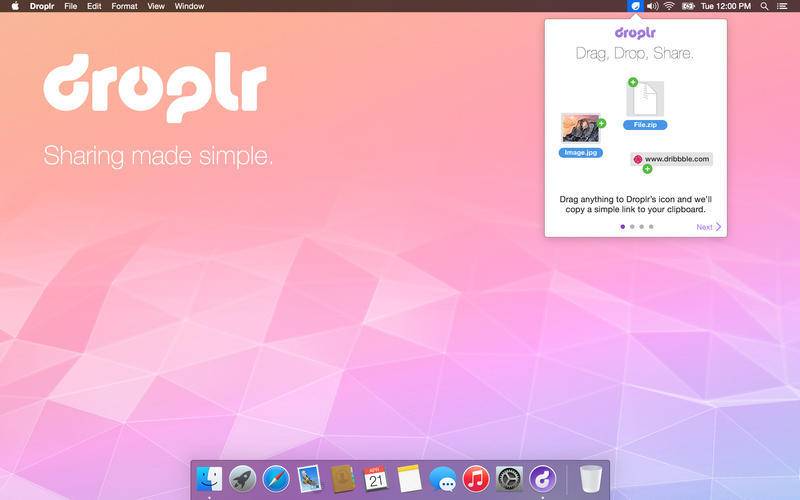800x500 pixels.
Task: Open the Apple menu
Action: coord(15,6)
